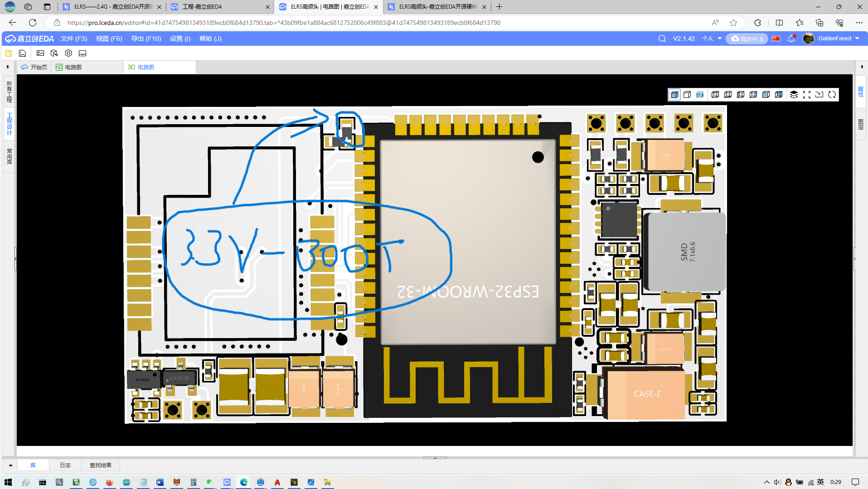The image size is (868, 489).
Task: Expand the 个人 workspace dropdown
Action: (712, 39)
